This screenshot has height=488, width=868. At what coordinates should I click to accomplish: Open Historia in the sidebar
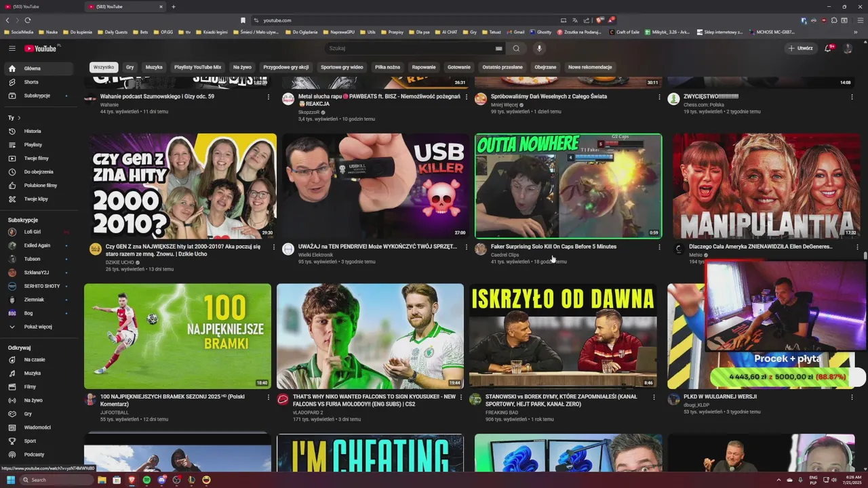(39, 131)
